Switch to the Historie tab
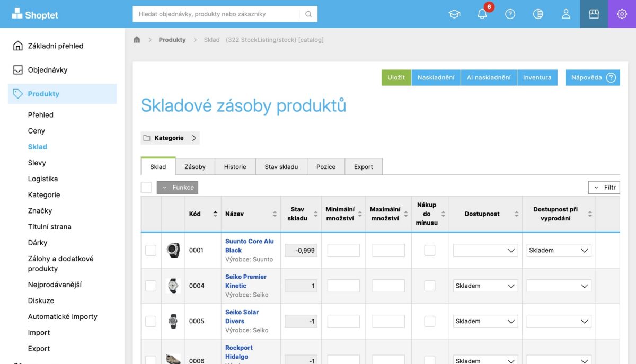Screen dimensions: 636x364 pos(235,167)
